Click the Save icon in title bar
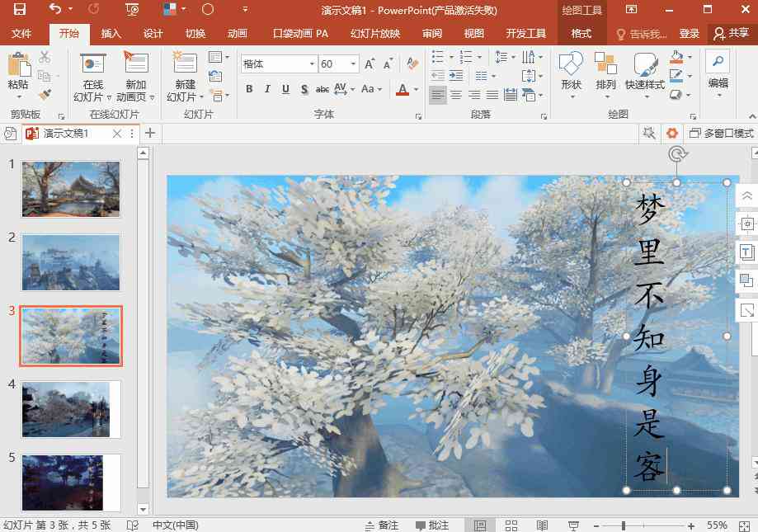Screen dimensions: 758x532 tap(19, 9)
